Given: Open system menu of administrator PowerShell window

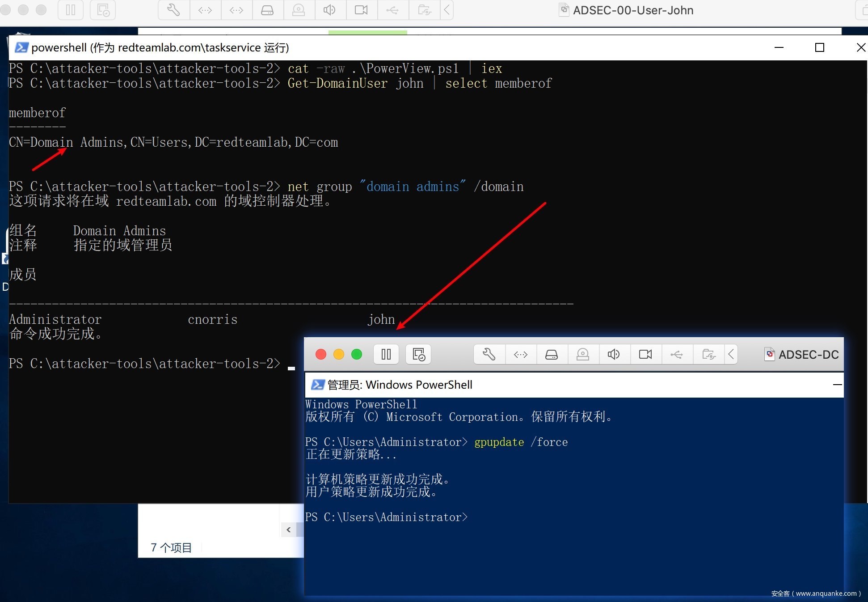Looking at the screenshot, I should (x=317, y=385).
